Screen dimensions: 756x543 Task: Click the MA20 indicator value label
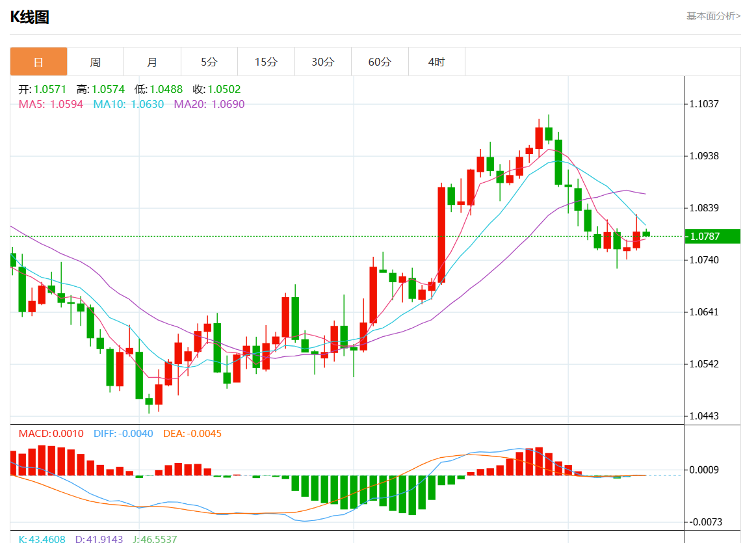(209, 104)
